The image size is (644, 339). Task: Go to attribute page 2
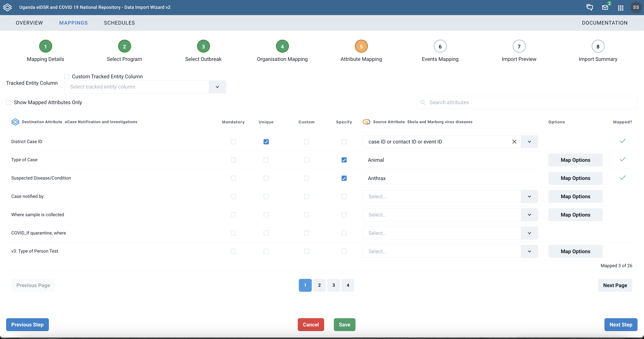319,285
